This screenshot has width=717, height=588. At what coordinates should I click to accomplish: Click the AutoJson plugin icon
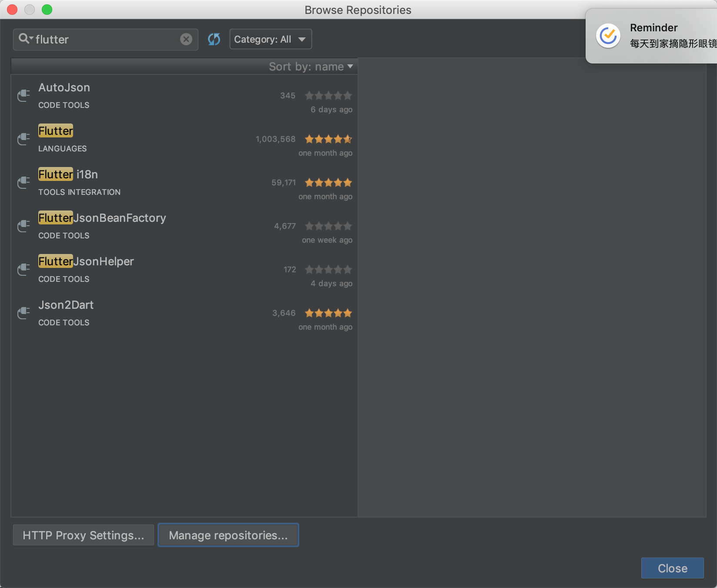click(x=23, y=96)
